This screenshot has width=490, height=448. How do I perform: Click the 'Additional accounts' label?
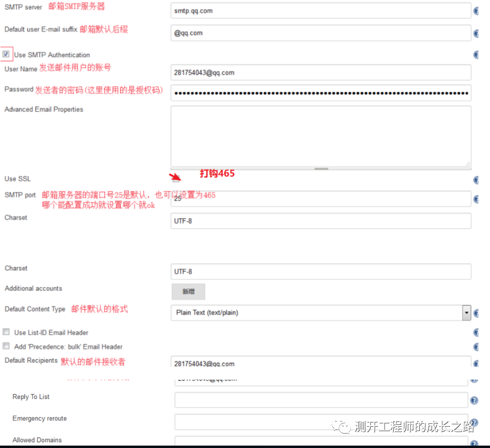pos(33,289)
